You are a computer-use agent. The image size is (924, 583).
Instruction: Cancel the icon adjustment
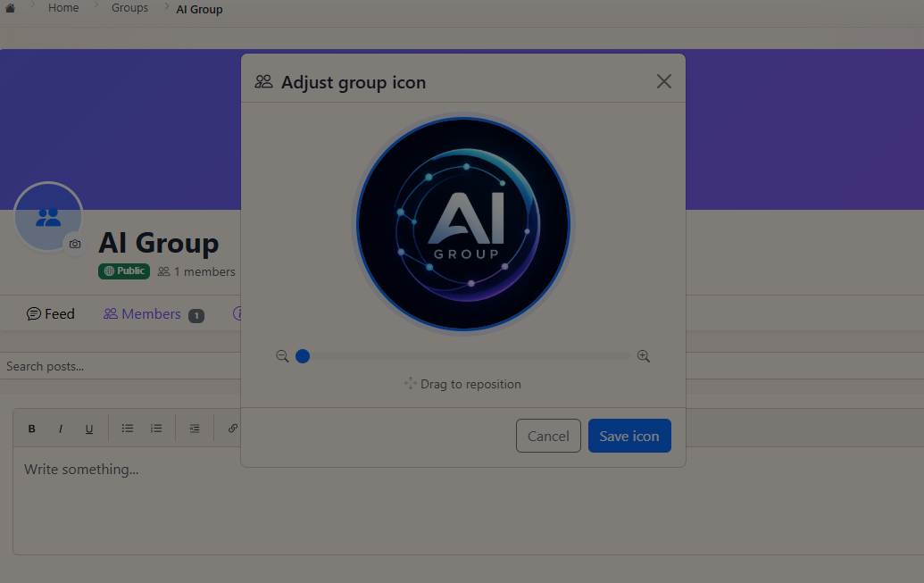pos(548,436)
